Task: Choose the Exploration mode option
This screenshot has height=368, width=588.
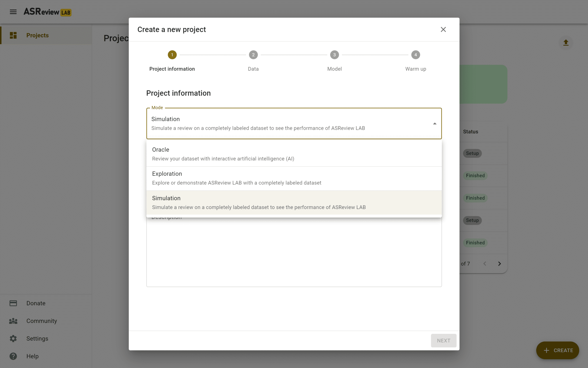Action: coord(294,178)
